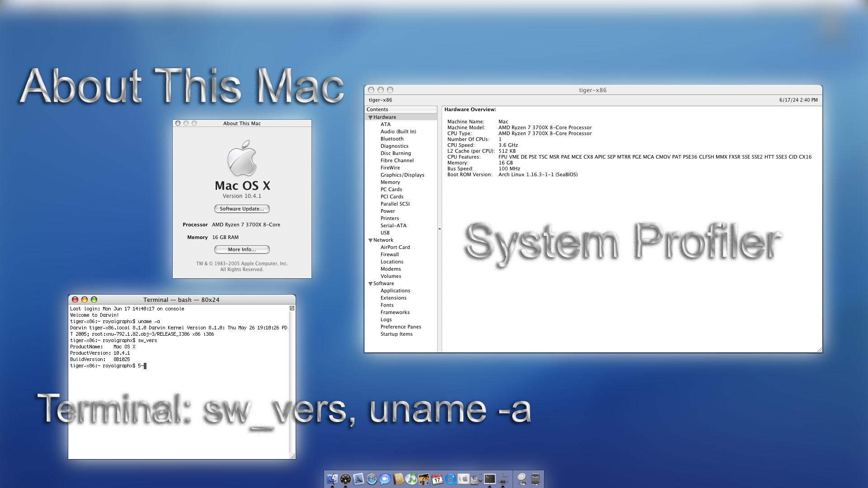Collapse the Software section triangle
This screenshot has height=488, width=868.
point(370,284)
